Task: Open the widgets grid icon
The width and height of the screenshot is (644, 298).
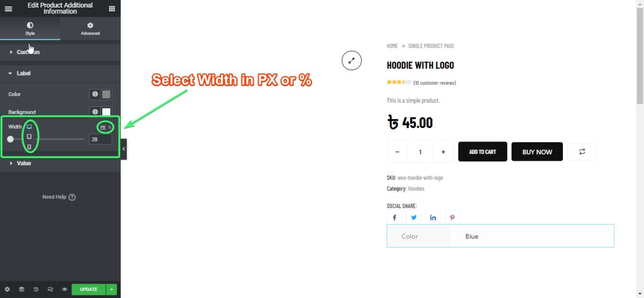Action: point(112,9)
